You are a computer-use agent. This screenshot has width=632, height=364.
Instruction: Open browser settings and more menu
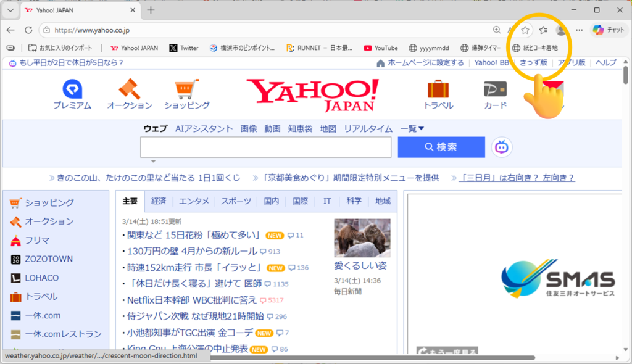point(579,30)
